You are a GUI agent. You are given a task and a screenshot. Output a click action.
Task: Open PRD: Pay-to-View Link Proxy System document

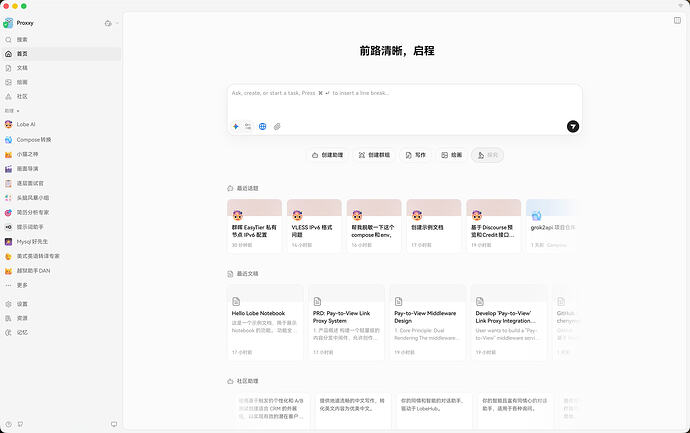coord(347,323)
